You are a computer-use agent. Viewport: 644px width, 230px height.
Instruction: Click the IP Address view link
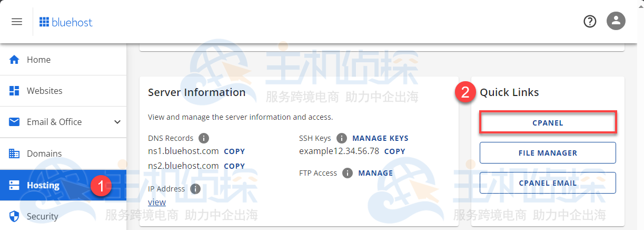[157, 202]
